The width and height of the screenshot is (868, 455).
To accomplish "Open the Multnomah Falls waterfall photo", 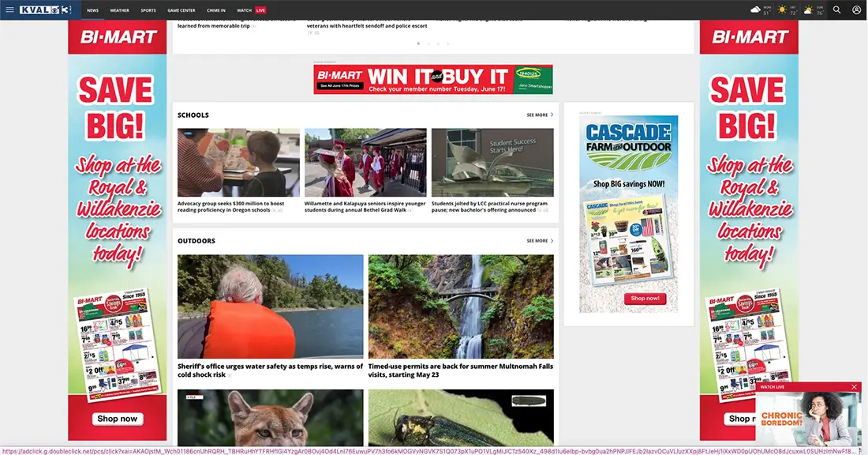I will click(461, 306).
